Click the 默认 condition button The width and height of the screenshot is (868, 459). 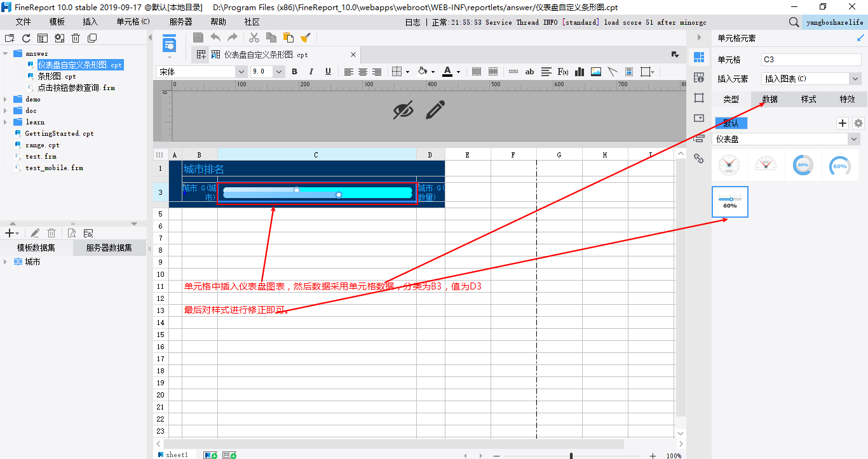pyautogui.click(x=731, y=123)
